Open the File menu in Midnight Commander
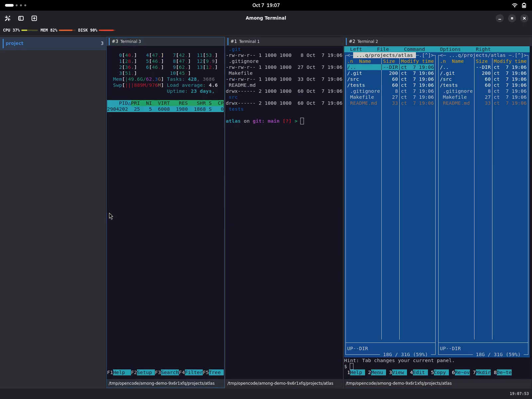The image size is (532, 399). pyautogui.click(x=383, y=49)
